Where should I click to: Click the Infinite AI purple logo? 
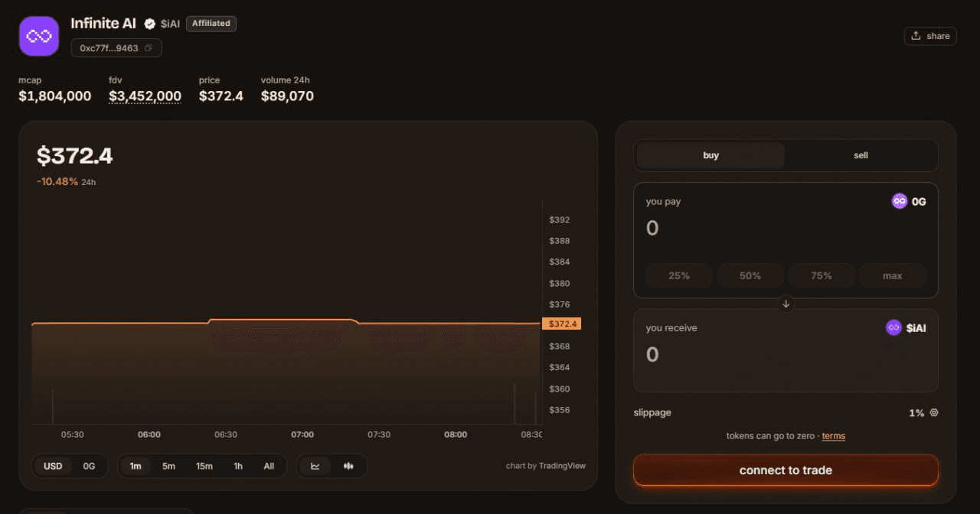coord(39,36)
